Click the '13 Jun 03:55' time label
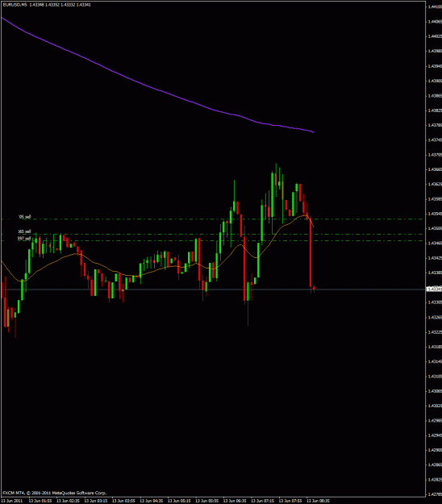 pos(123,501)
